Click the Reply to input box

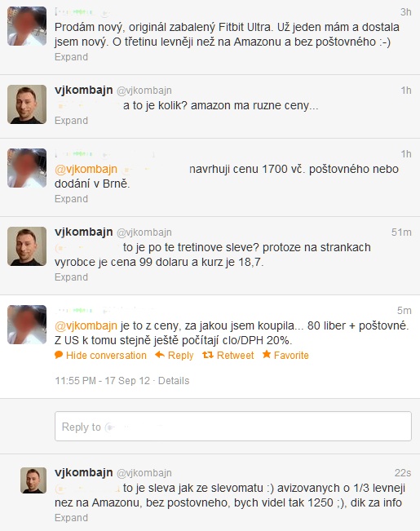pyautogui.click(x=233, y=427)
